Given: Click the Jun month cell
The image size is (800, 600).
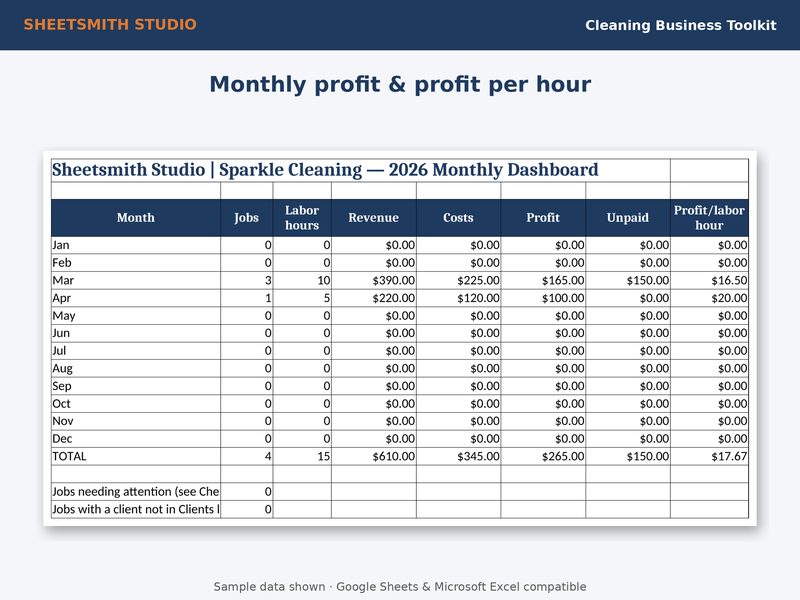Looking at the screenshot, I should pos(136,333).
